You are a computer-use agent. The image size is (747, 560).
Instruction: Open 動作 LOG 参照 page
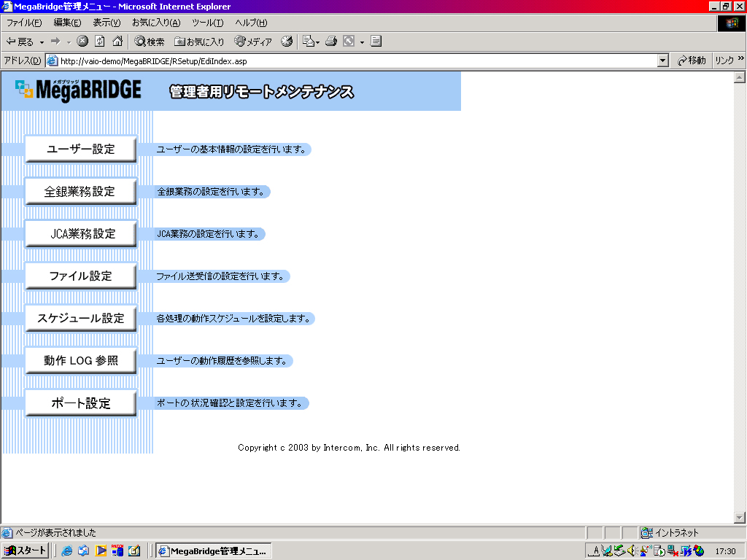80,360
